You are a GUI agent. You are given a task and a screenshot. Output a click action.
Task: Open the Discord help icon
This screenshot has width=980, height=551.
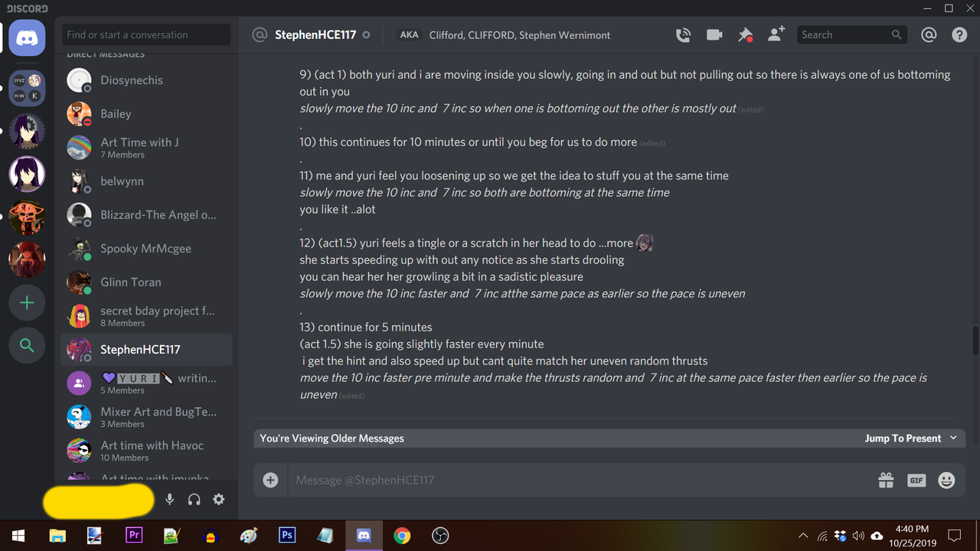tap(959, 34)
